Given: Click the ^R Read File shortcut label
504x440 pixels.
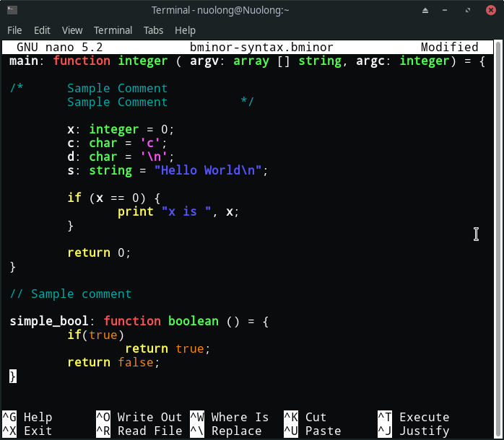Looking at the screenshot, I should coord(139,431).
